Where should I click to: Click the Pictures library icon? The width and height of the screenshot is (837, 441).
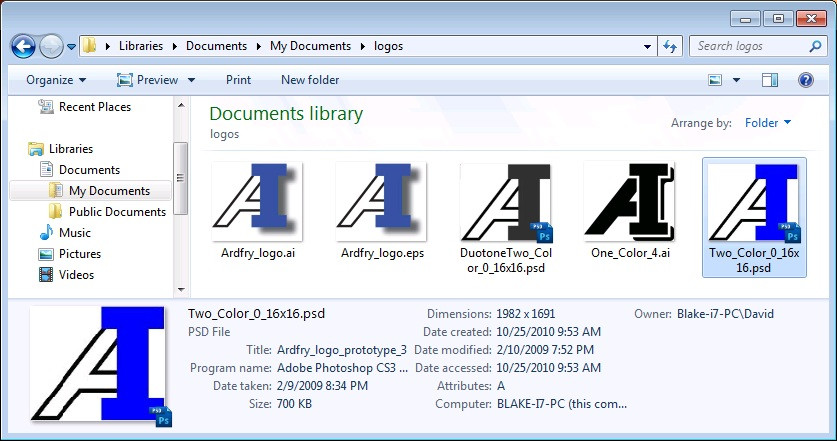click(46, 254)
